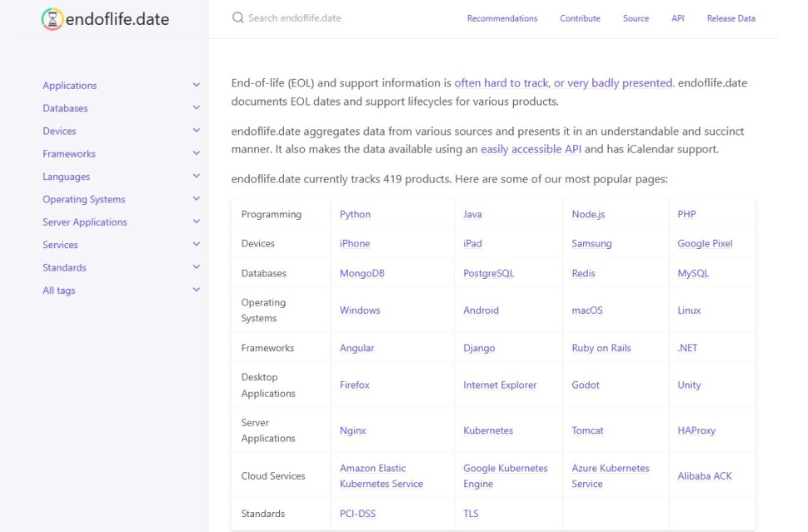Expand the Devices chevron arrow
The height and width of the screenshot is (532, 808).
tap(197, 131)
